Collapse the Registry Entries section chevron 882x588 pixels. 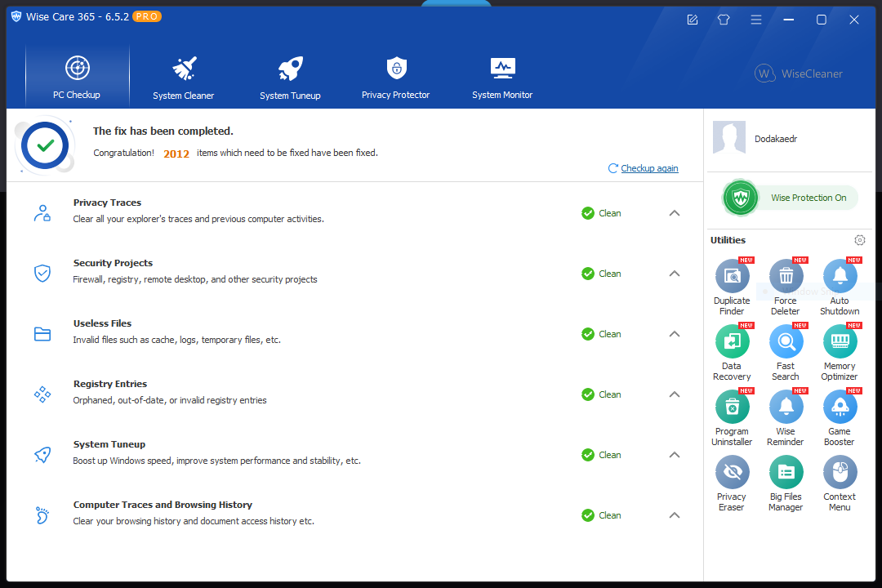tap(675, 394)
